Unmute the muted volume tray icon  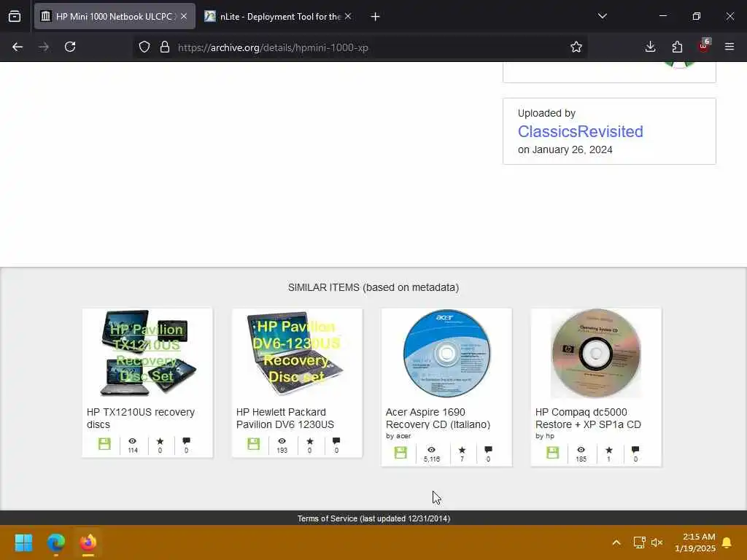657,542
